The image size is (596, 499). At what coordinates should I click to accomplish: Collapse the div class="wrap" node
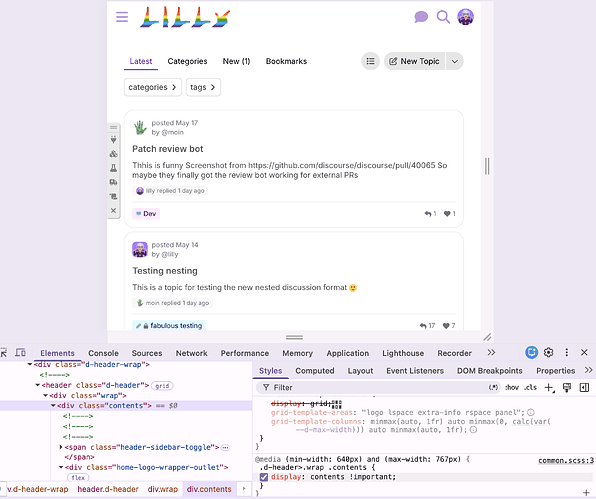(x=46, y=396)
